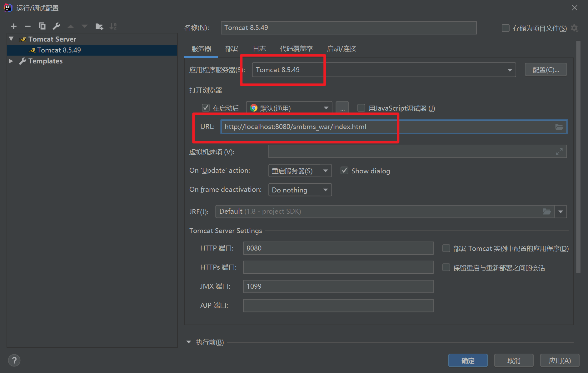588x373 pixels.
Task: Select Tomcat 8.5.49 in the tree
Action: click(92, 50)
